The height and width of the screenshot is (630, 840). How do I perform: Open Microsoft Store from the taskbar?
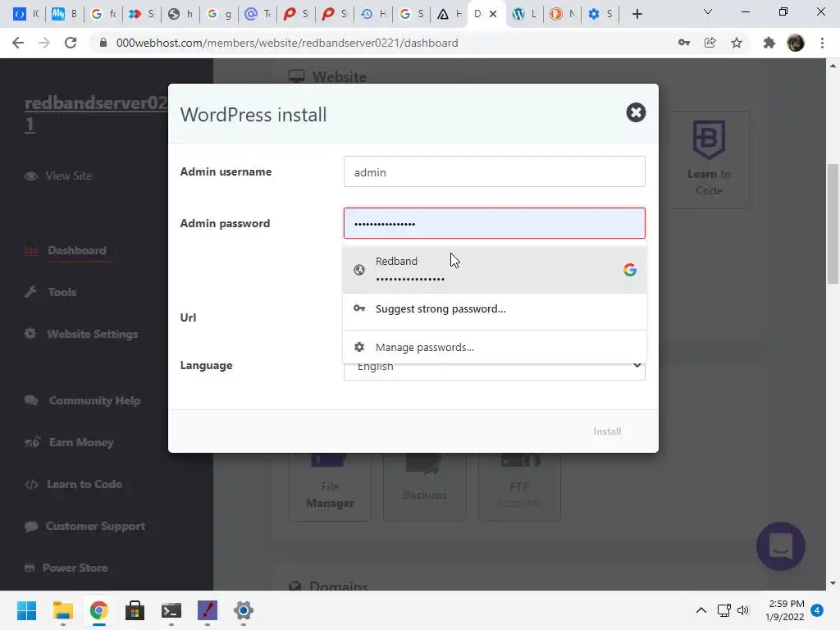(135, 610)
